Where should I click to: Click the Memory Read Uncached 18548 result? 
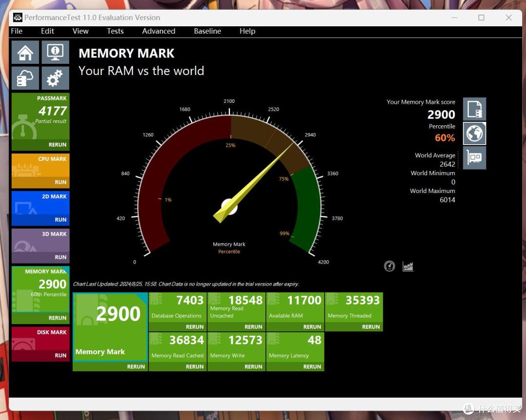pos(236,307)
